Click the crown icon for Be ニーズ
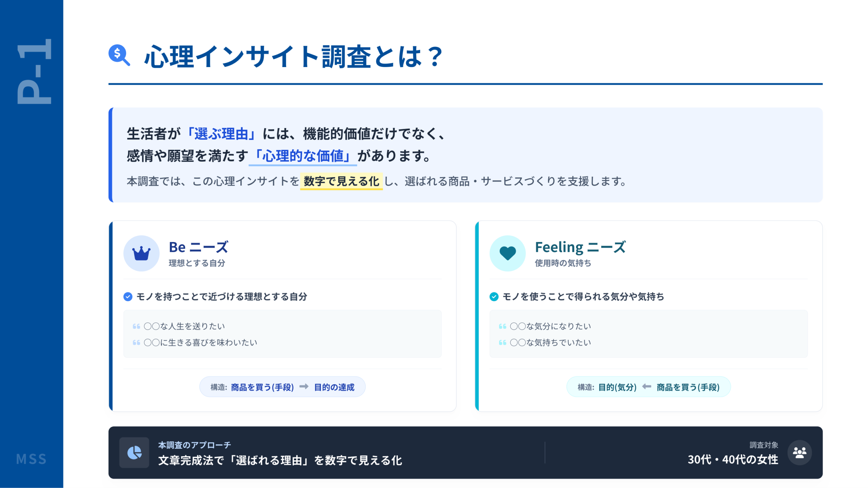Viewport: 868px width, 488px height. click(141, 253)
